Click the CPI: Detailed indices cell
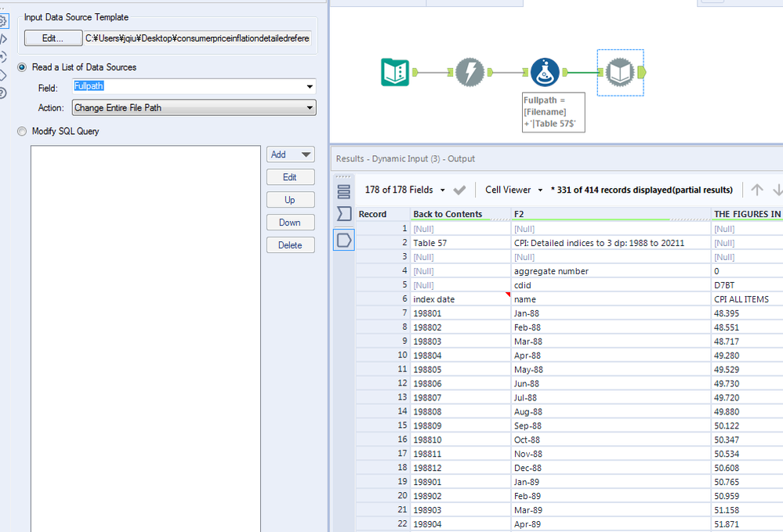The height and width of the screenshot is (532, 783). (x=611, y=243)
